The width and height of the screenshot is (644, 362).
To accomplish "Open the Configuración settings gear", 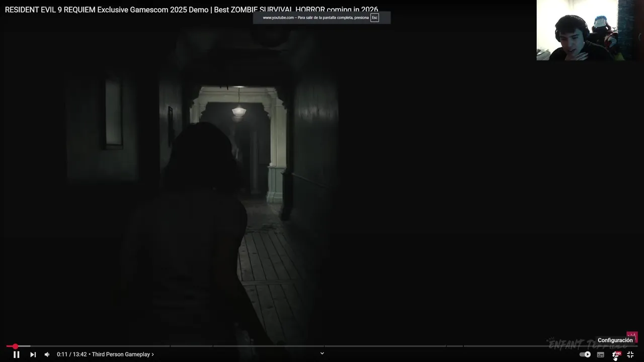I will coord(616,354).
